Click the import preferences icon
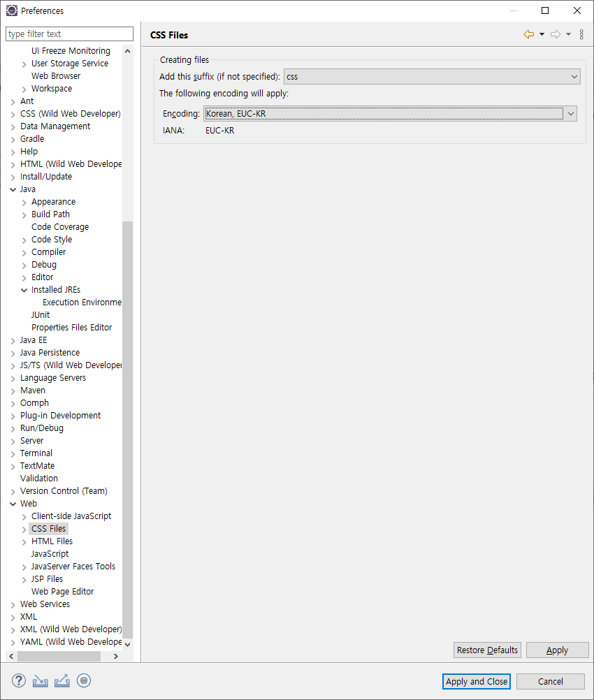This screenshot has height=700, width=594. click(x=41, y=681)
